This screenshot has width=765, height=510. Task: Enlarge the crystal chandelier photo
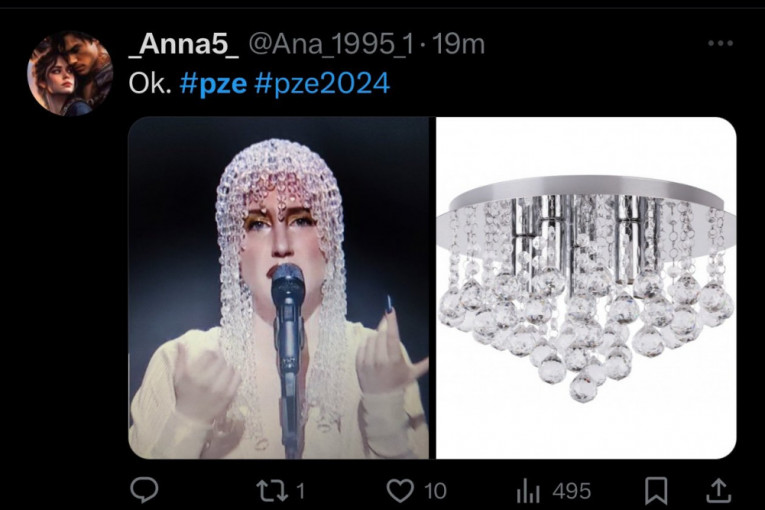[586, 288]
